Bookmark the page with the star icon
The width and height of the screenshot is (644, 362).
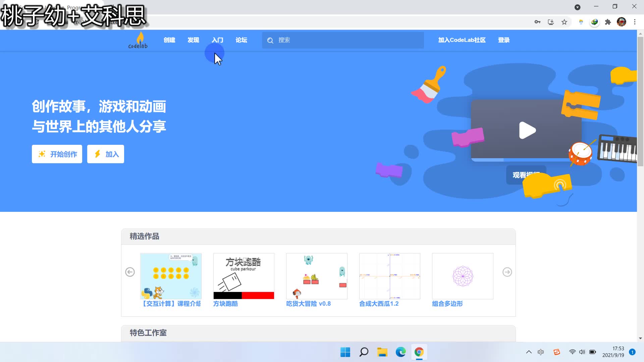tap(565, 21)
